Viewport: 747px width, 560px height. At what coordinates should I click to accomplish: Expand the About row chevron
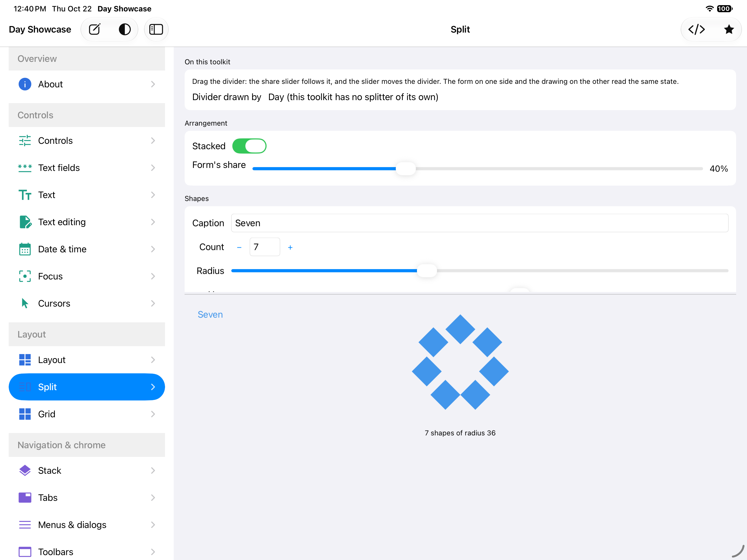pos(153,84)
